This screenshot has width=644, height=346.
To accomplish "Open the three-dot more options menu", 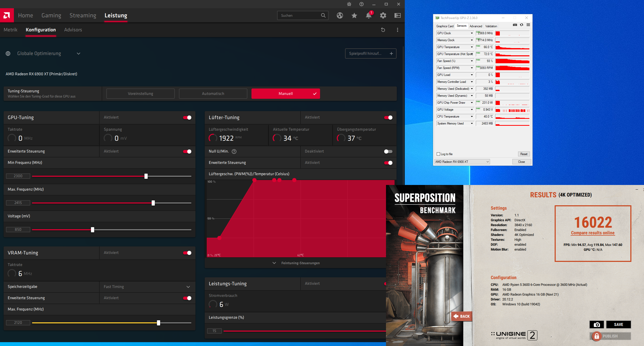I will (397, 30).
